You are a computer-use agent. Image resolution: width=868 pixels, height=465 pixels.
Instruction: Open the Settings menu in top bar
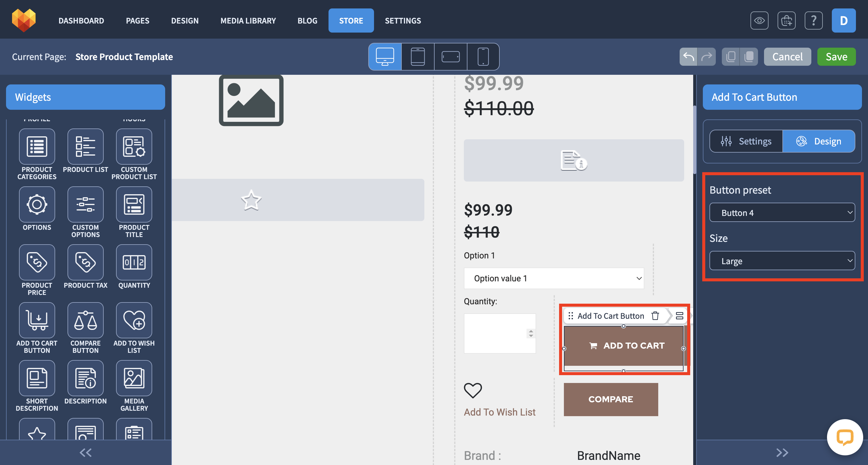pos(403,21)
